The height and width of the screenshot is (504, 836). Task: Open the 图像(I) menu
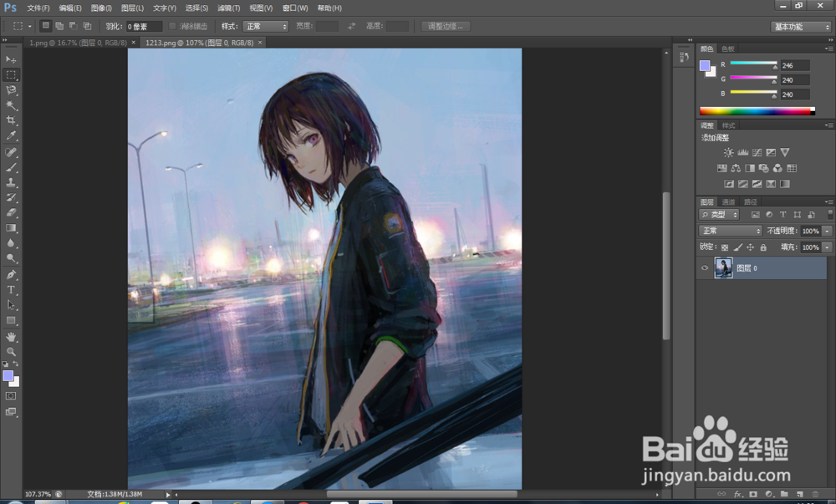click(x=101, y=8)
